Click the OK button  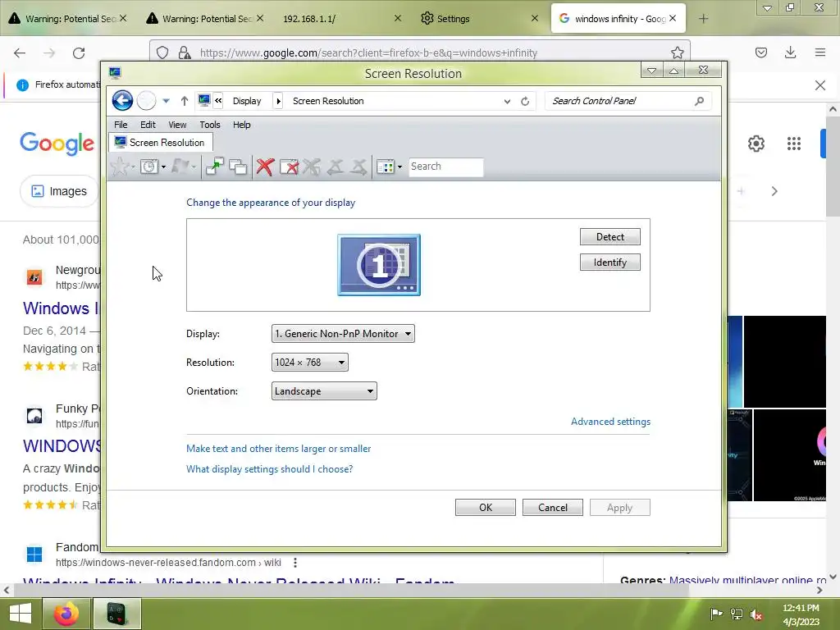pyautogui.click(x=486, y=507)
